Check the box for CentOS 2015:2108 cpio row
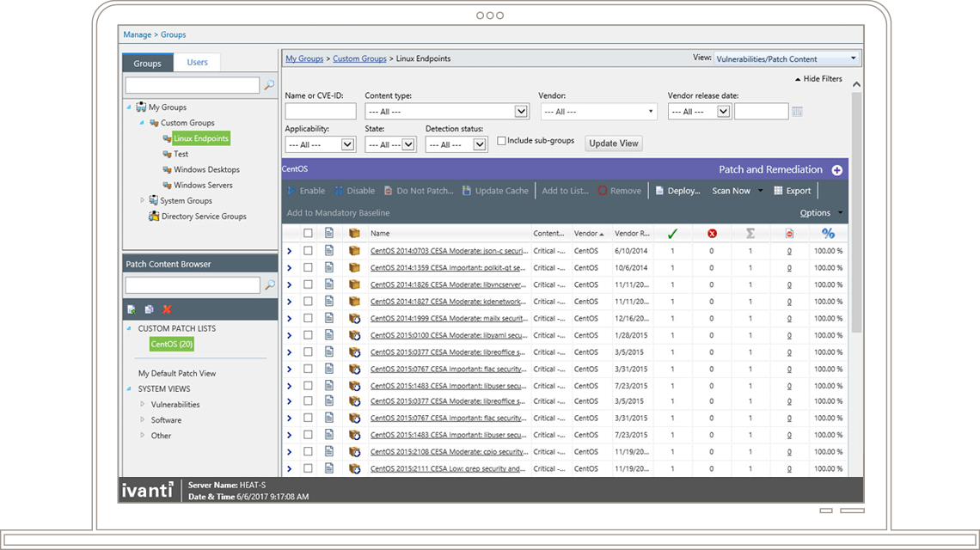This screenshot has height=550, width=980. point(308,451)
